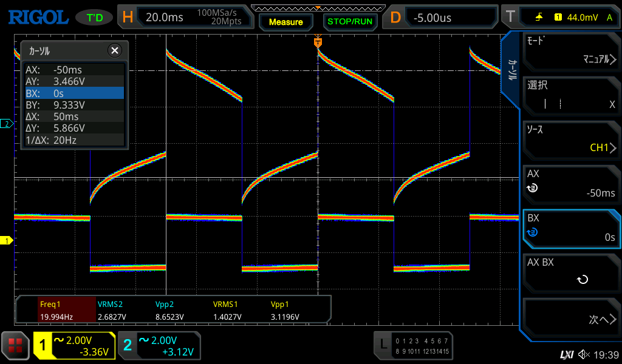The height and width of the screenshot is (364, 622).
Task: Toggle STOP/RUN acquisition
Action: click(x=349, y=21)
